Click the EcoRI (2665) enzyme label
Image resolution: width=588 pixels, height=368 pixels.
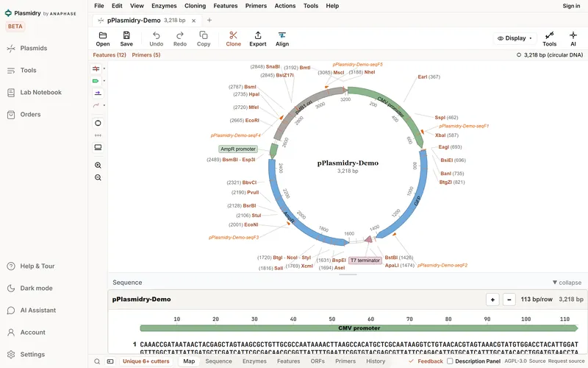tap(245, 121)
